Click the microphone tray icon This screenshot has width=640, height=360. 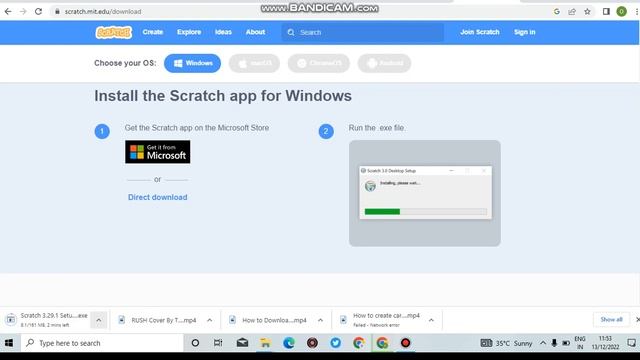(x=554, y=343)
